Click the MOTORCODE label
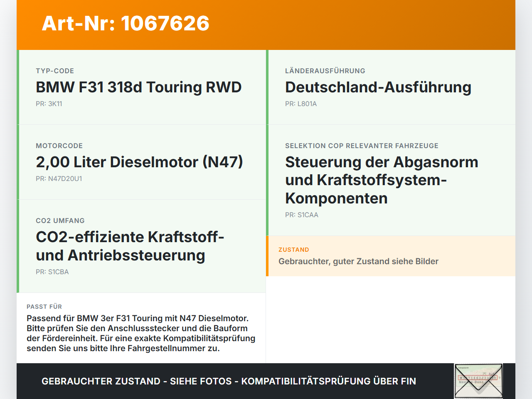The width and height of the screenshot is (532, 399). tap(59, 146)
